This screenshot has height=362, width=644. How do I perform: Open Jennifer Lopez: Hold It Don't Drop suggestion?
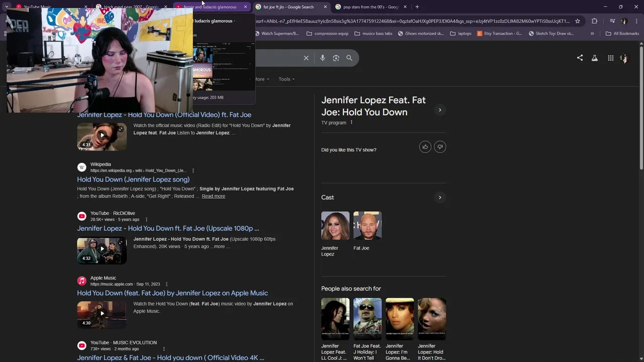tap(432, 329)
